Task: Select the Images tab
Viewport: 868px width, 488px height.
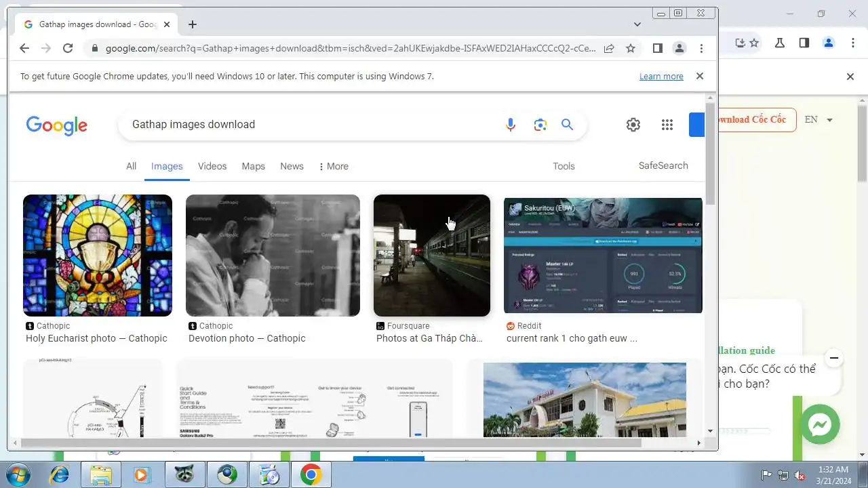Action: tap(167, 166)
